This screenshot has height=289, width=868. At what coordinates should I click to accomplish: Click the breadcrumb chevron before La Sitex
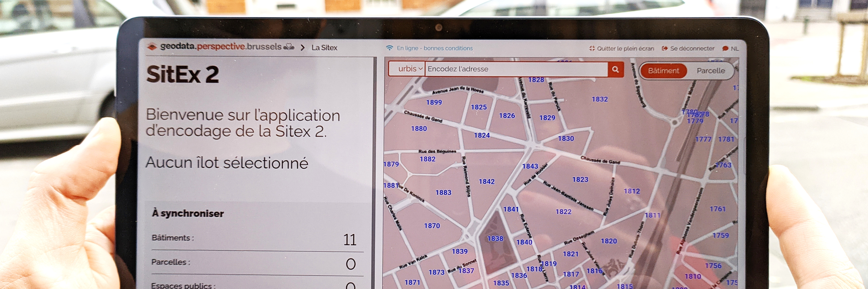tap(302, 48)
